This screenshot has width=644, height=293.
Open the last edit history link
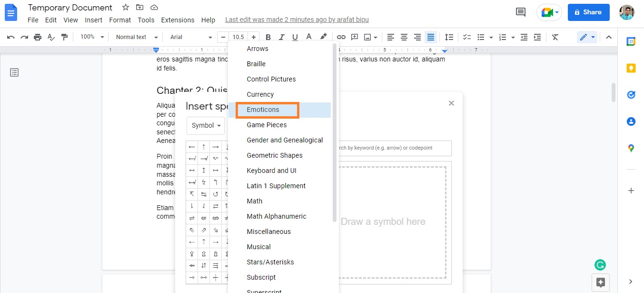(297, 20)
